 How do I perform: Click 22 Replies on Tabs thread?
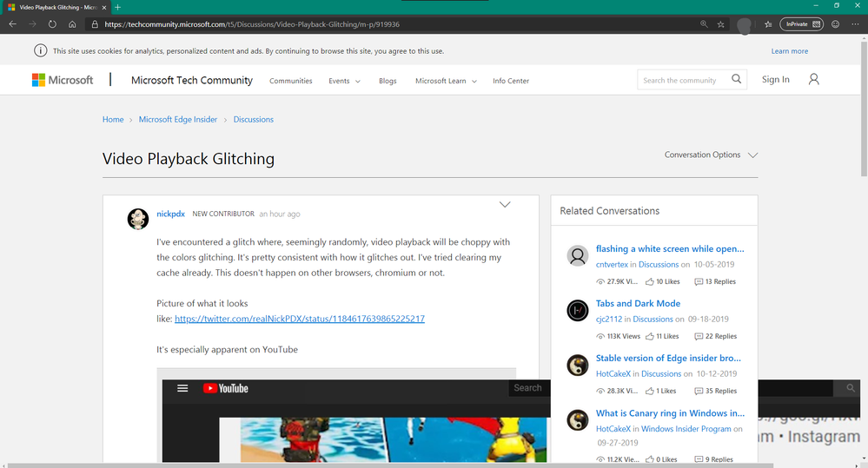716,336
